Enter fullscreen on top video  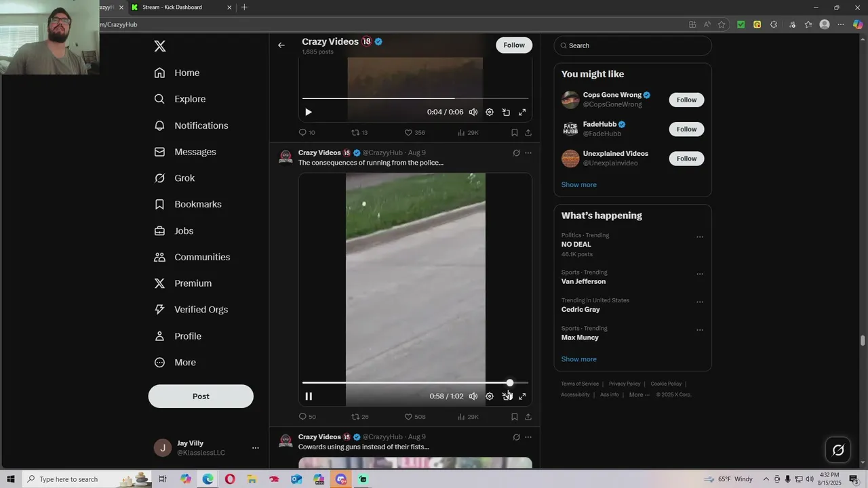point(522,113)
